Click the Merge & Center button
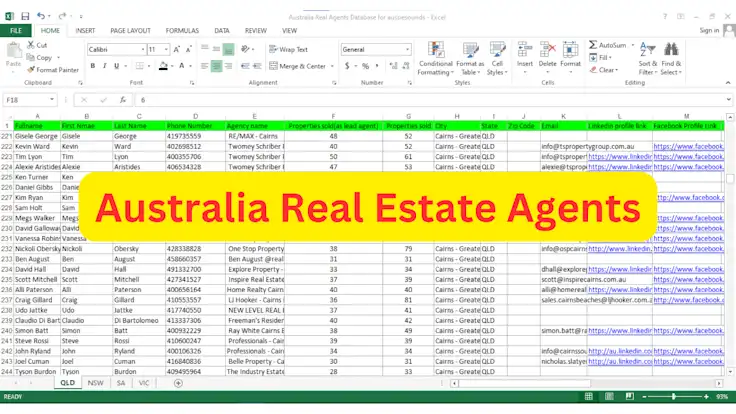Viewport: 736px width, 414px height. coord(301,66)
